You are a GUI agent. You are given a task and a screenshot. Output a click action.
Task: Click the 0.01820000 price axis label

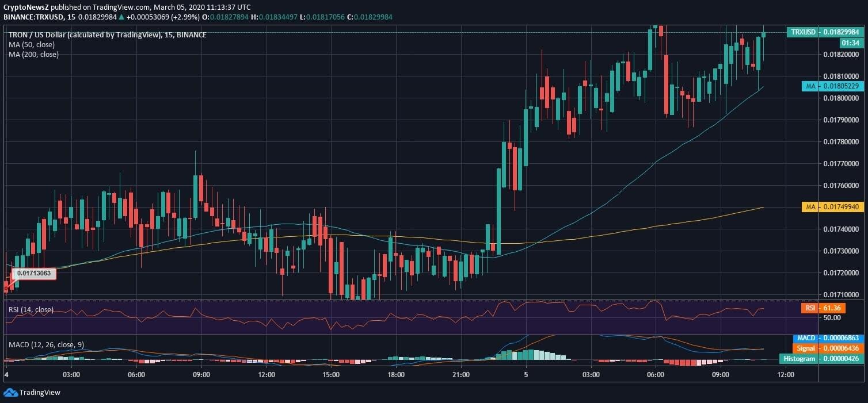pos(842,55)
